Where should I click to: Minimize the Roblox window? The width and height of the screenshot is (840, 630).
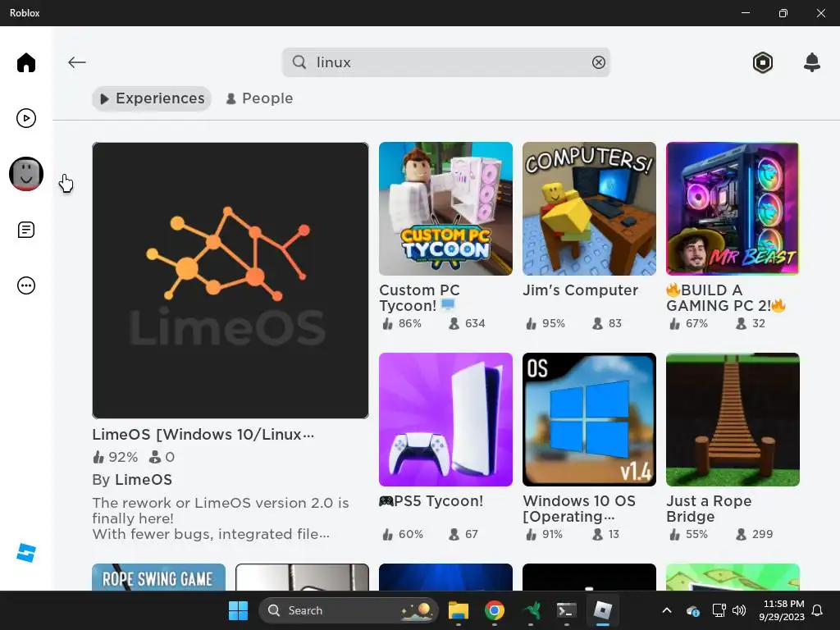[745, 13]
